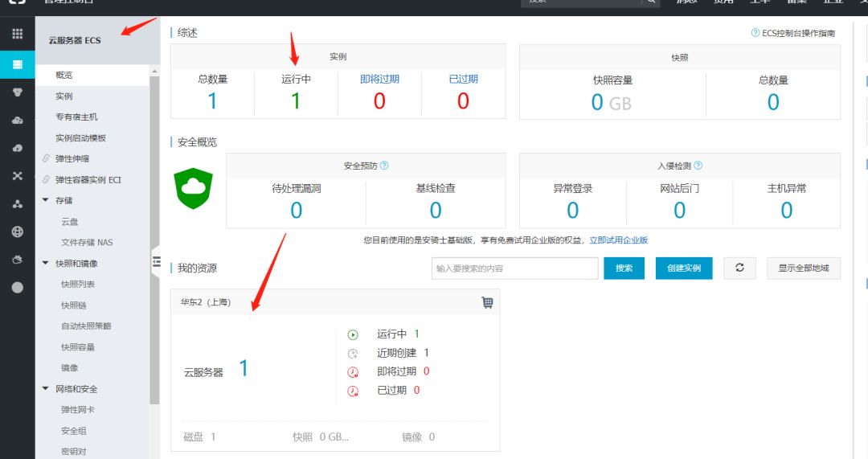Click the red clock icon beside 即将过期 status
Viewport: 868px width, 459px height.
point(353,372)
